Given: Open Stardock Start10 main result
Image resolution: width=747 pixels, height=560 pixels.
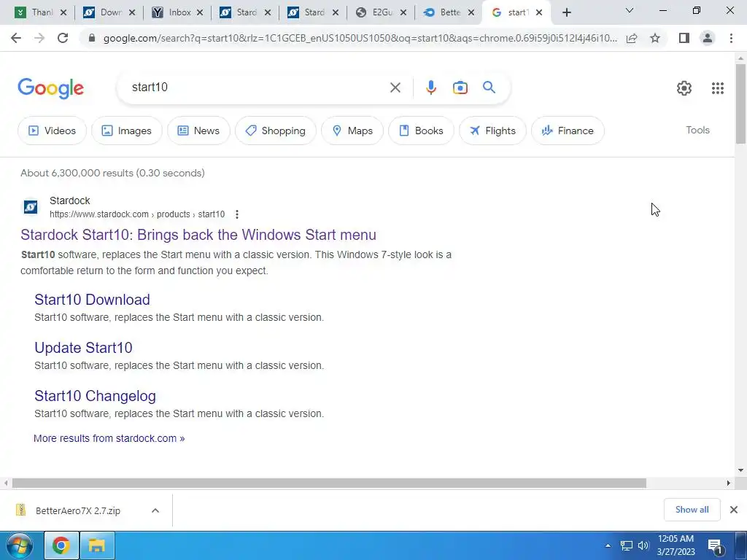Looking at the screenshot, I should coord(198,235).
